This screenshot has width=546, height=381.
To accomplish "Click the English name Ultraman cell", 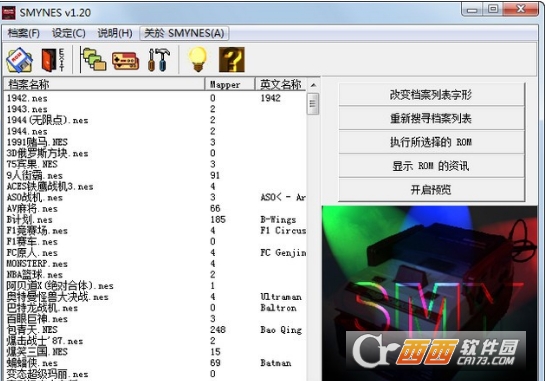I will pyautogui.click(x=281, y=297).
